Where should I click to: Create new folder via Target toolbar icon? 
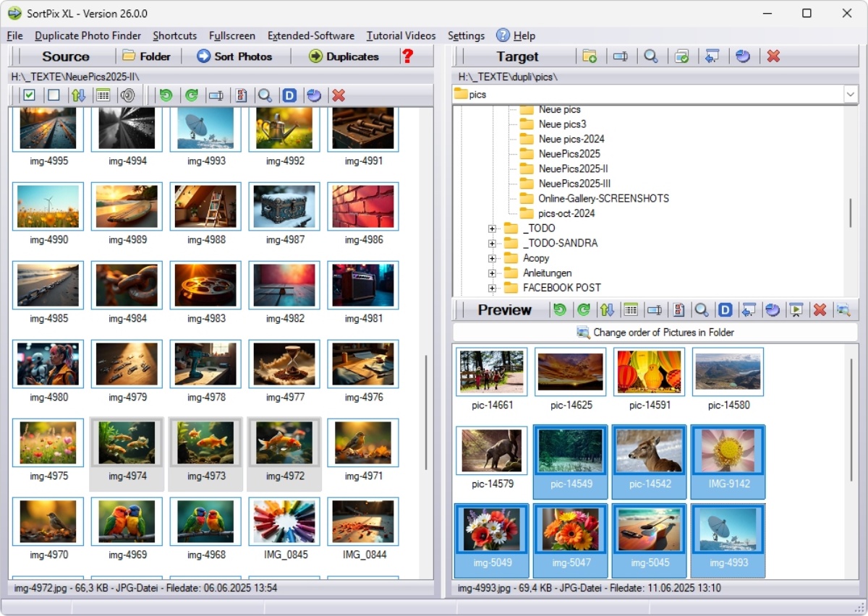tap(590, 56)
